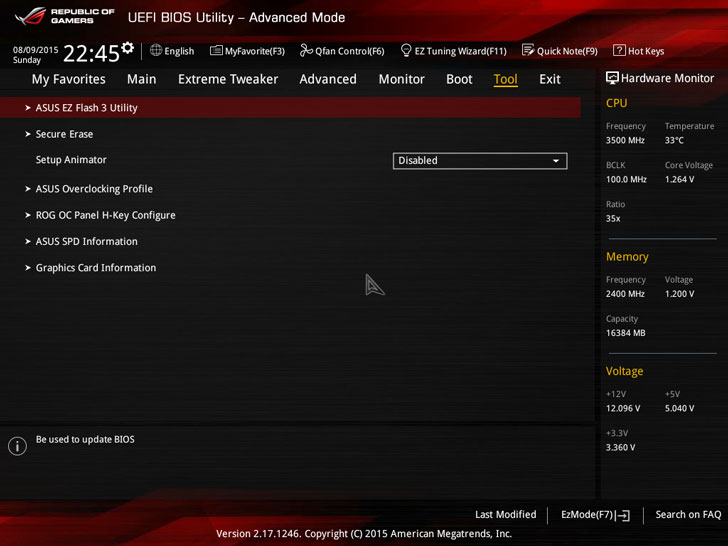Click the gear icon beside the clock

point(128,47)
